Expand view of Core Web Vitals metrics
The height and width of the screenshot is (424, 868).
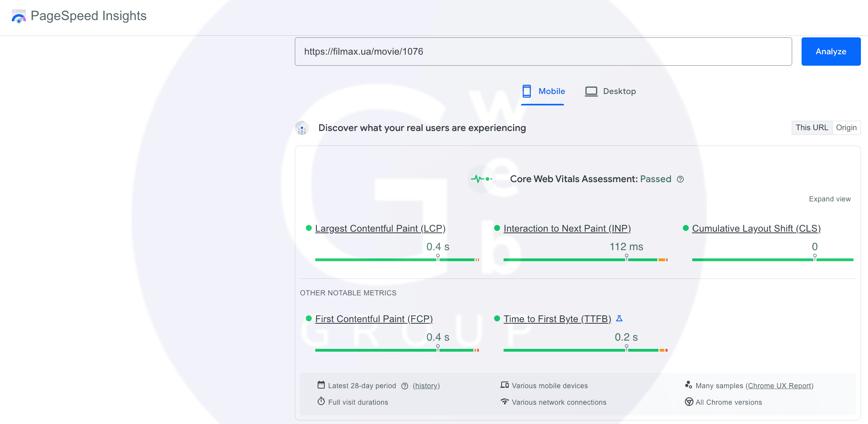pos(829,199)
